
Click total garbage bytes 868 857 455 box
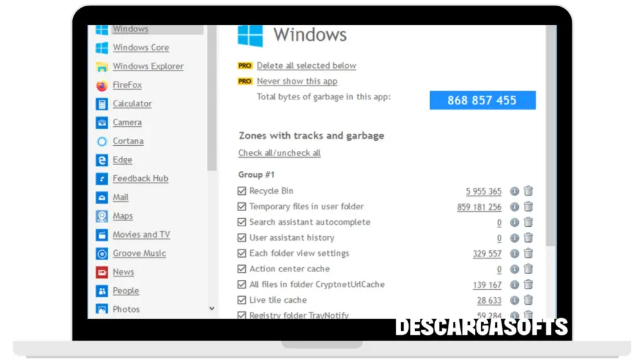(482, 100)
